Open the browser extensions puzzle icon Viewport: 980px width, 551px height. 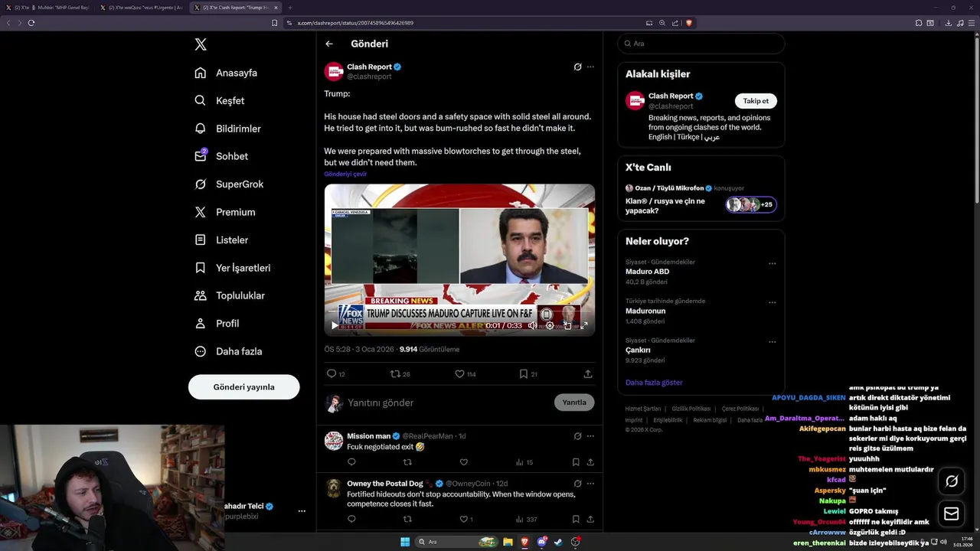919,23
